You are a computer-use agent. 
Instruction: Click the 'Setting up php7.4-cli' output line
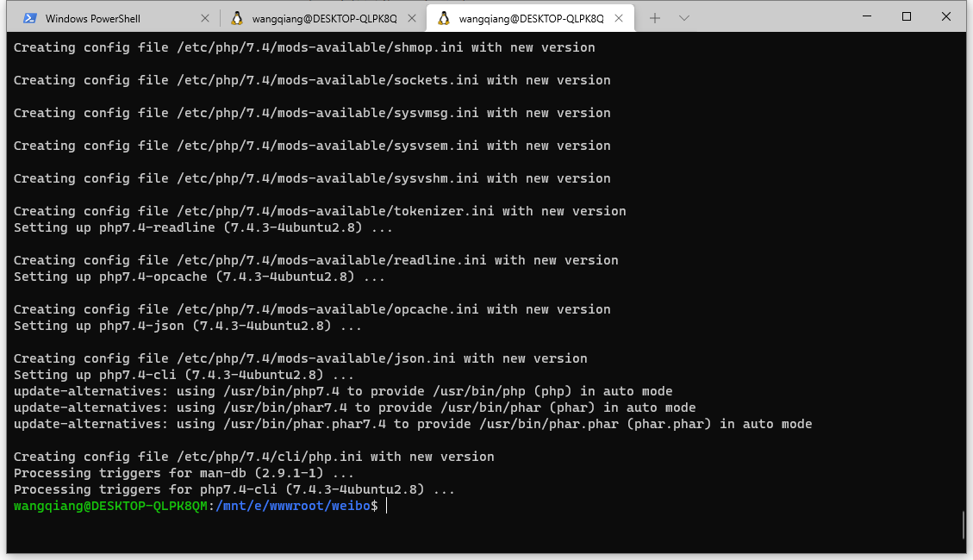[184, 375]
